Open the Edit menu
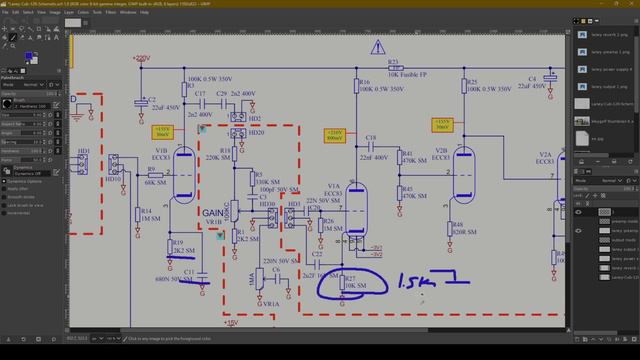The image size is (640, 360). (16, 12)
